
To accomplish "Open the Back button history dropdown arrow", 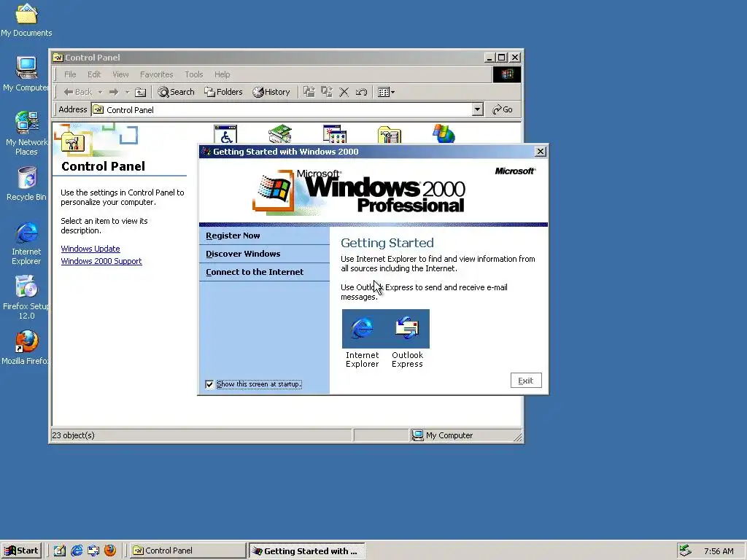I will 100,92.
